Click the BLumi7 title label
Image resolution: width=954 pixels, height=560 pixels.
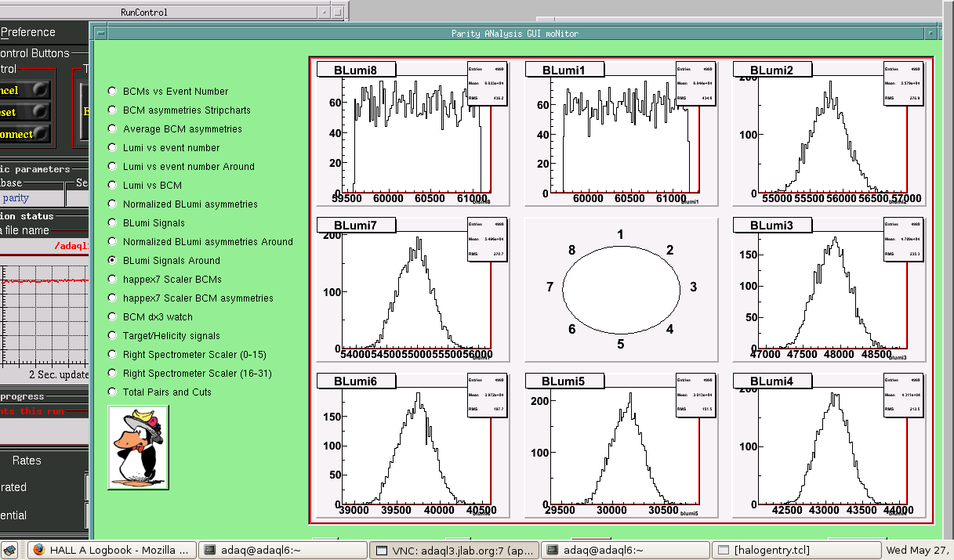357,226
